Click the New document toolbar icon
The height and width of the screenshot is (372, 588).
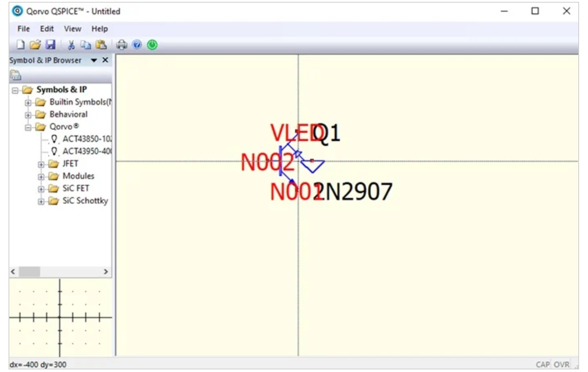20,45
